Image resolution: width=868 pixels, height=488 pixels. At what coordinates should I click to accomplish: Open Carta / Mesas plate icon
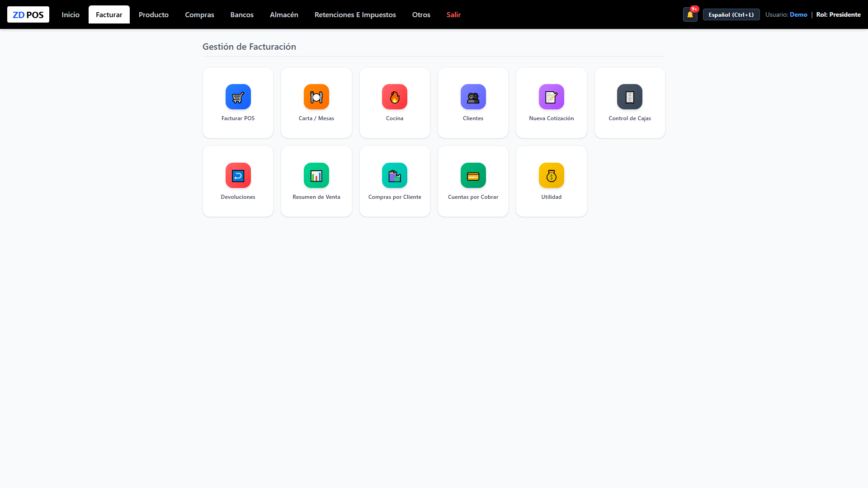pyautogui.click(x=316, y=97)
